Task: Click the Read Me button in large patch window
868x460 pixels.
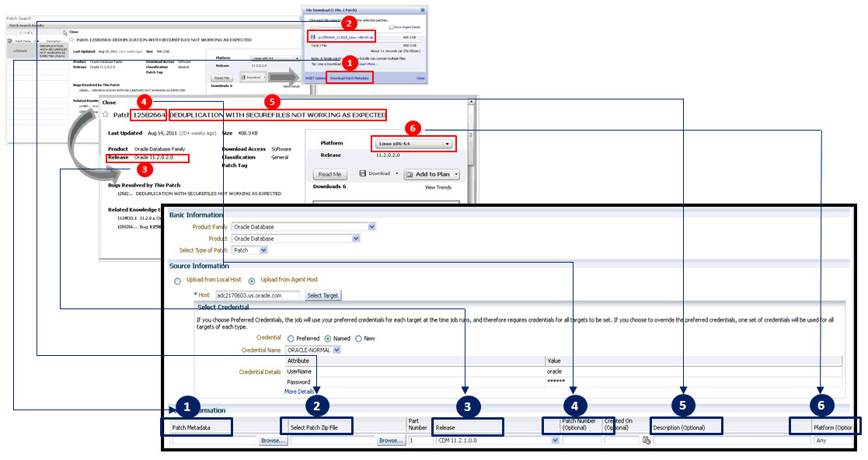Action: (330, 174)
